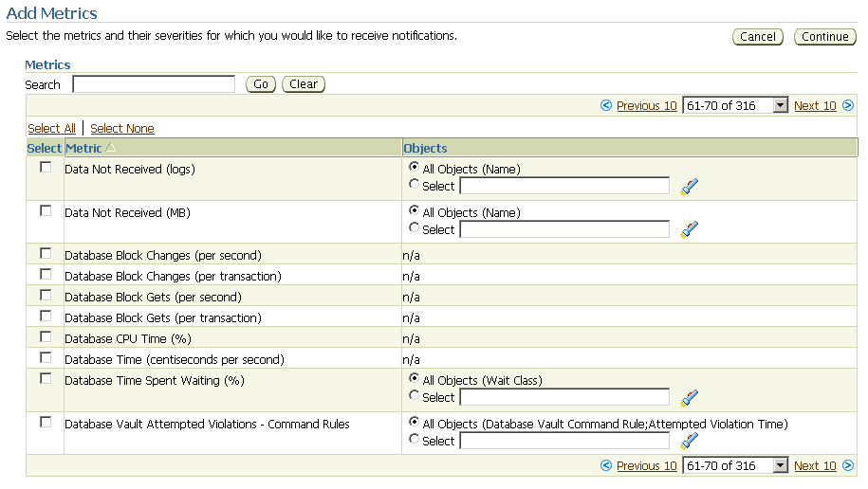Tick Data Not Received (logs) checkbox
This screenshot has height=489, width=868.
click(x=46, y=168)
